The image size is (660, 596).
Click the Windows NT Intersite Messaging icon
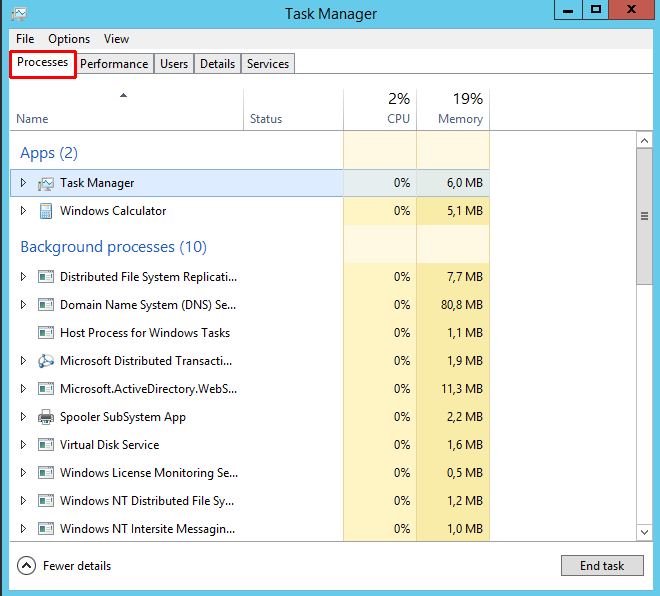pyautogui.click(x=46, y=529)
